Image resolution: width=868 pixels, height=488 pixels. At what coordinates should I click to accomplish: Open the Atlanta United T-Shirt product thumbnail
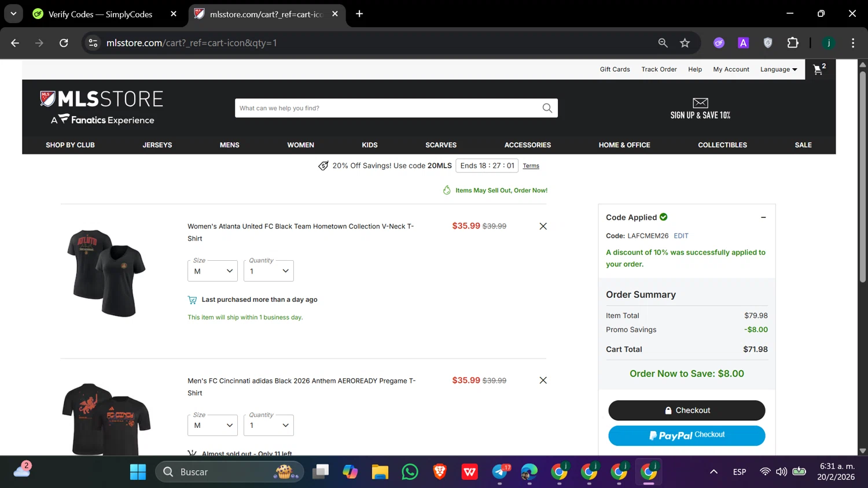tap(105, 273)
